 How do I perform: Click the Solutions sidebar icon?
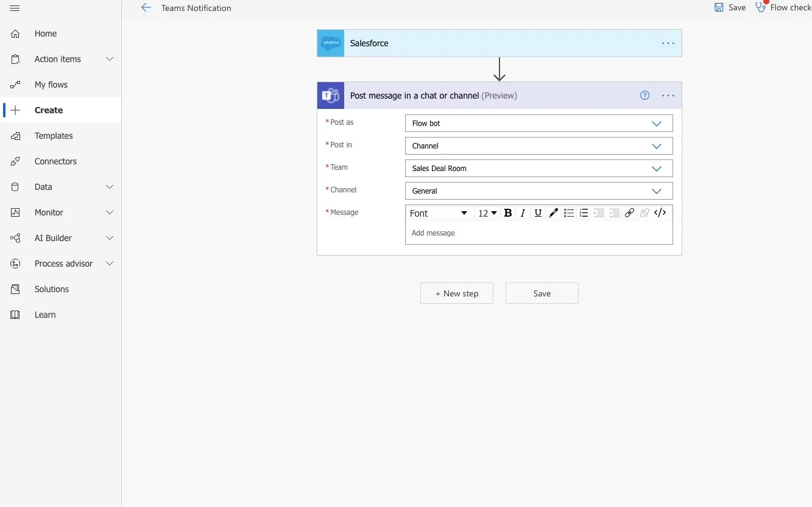coord(15,289)
